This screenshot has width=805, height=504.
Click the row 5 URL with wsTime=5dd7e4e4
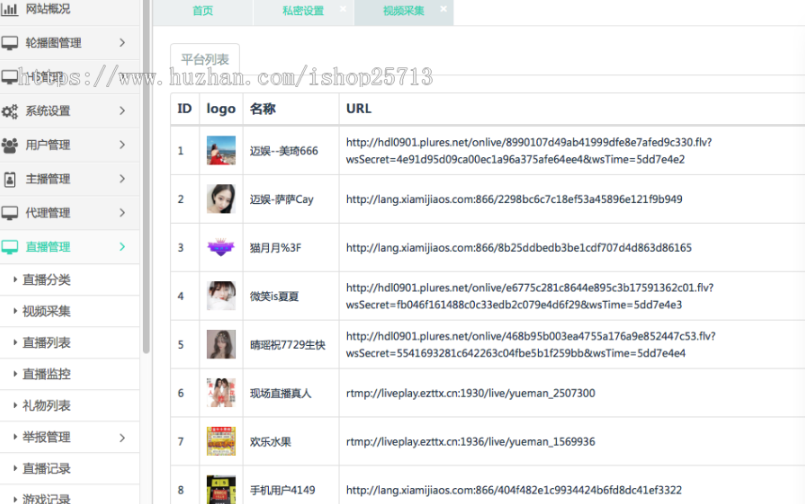click(530, 344)
